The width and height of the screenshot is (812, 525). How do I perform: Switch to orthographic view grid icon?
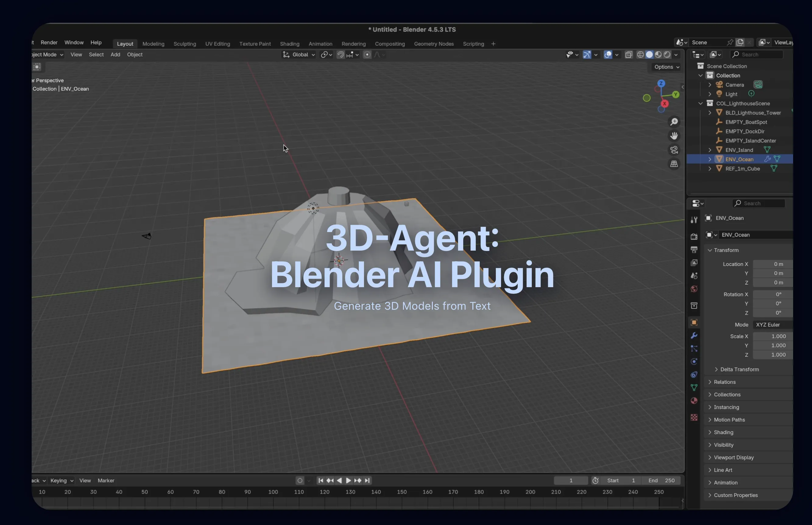(674, 164)
